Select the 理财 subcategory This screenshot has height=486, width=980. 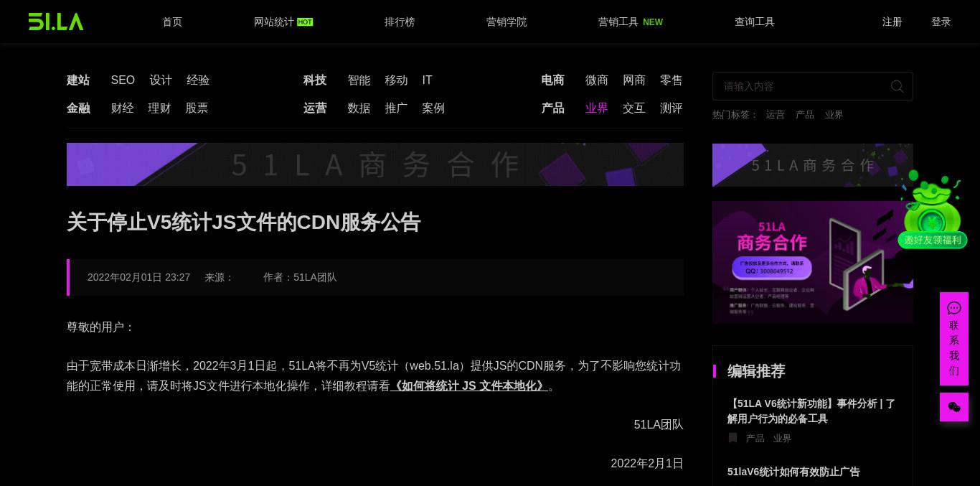pyautogui.click(x=159, y=108)
